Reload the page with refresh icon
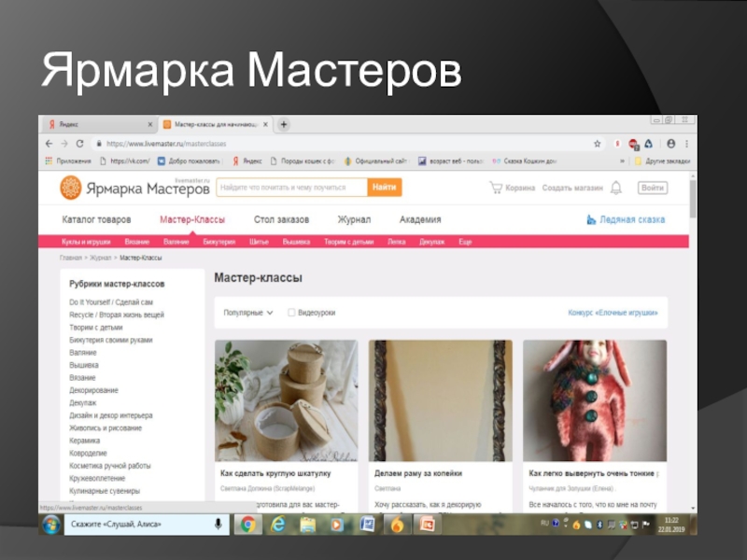The width and height of the screenshot is (747, 560). pyautogui.click(x=79, y=144)
